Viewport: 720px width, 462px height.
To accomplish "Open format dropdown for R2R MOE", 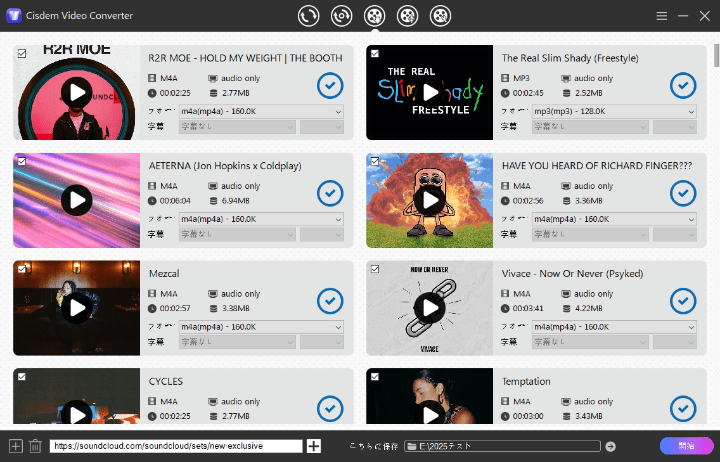I will pos(261,112).
